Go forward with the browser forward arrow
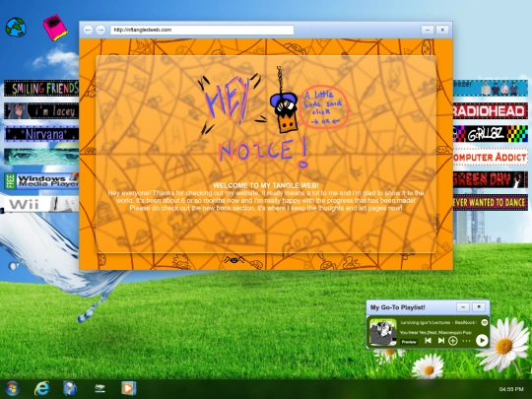 click(x=100, y=30)
